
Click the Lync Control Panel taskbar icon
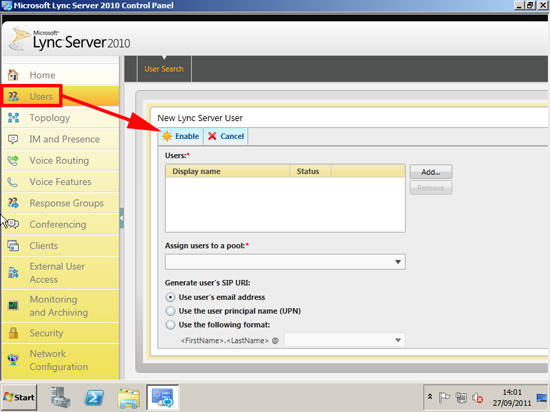pos(162,397)
